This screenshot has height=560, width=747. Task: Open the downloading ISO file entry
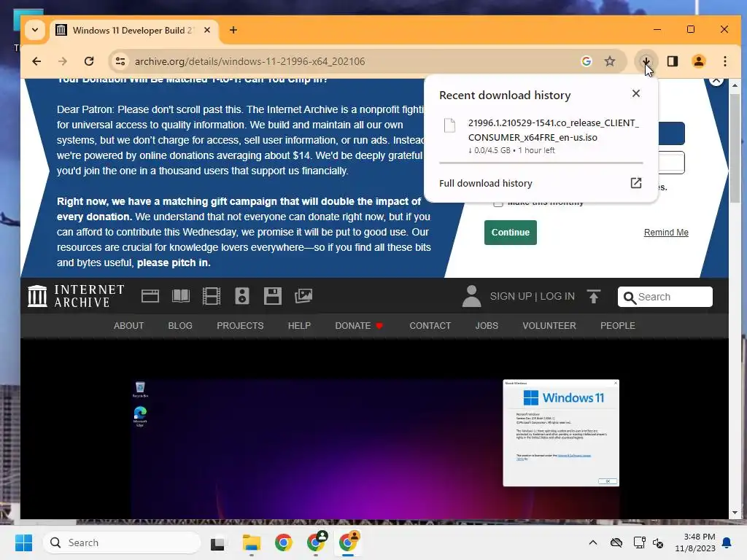[541, 136]
